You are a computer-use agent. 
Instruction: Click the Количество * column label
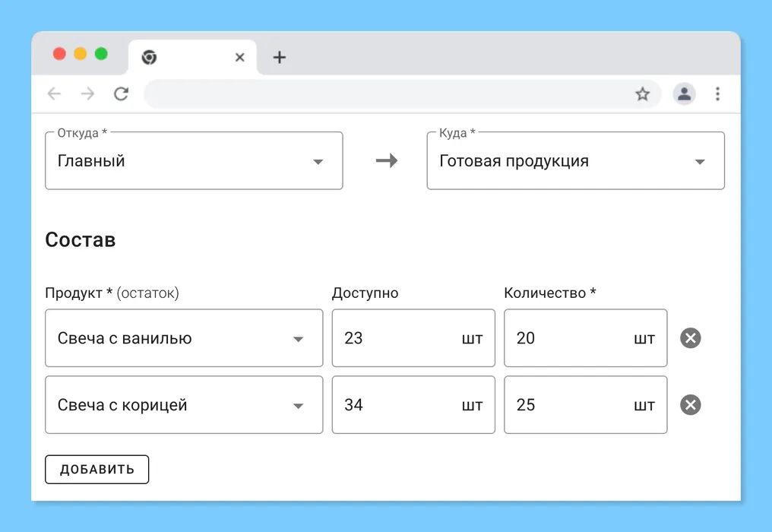click(x=550, y=293)
